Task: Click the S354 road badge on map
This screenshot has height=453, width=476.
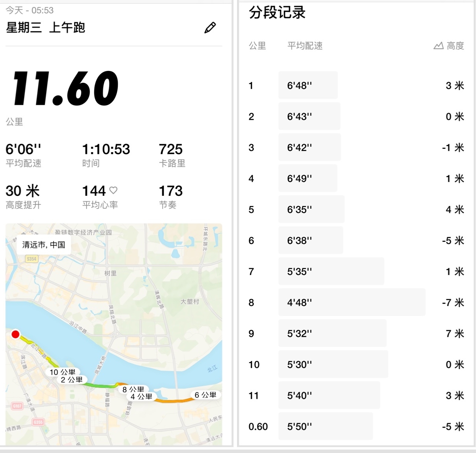Action: click(31, 259)
